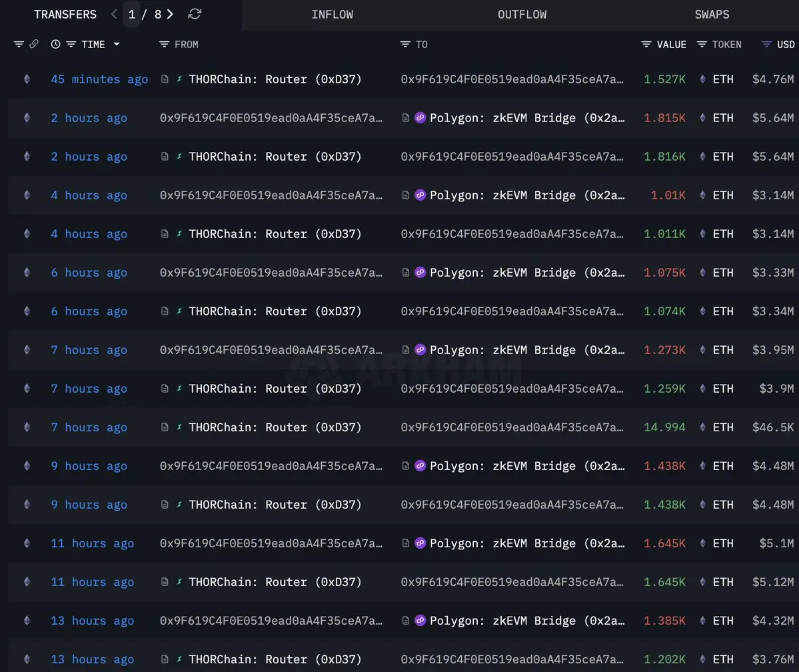Click THORChain bolt icon in 1.816K row
Screen dimensions: 799x672
pos(179,157)
